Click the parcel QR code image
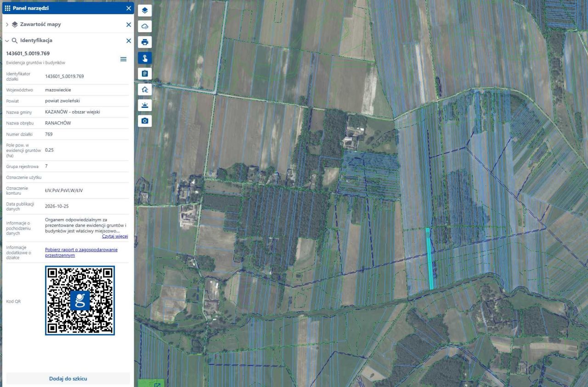Screen dimensions: 588x387 80,300
